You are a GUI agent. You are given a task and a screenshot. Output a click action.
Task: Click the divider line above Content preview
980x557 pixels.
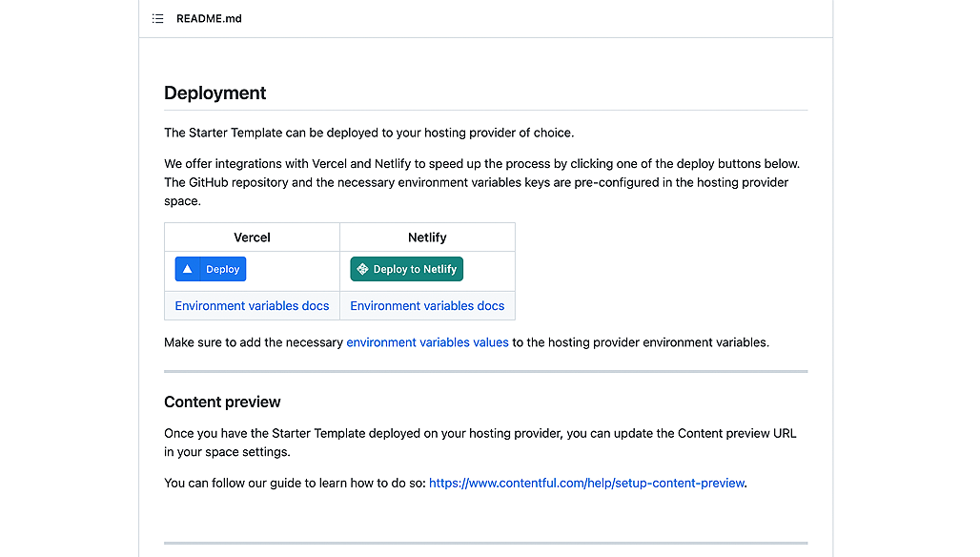(485, 371)
